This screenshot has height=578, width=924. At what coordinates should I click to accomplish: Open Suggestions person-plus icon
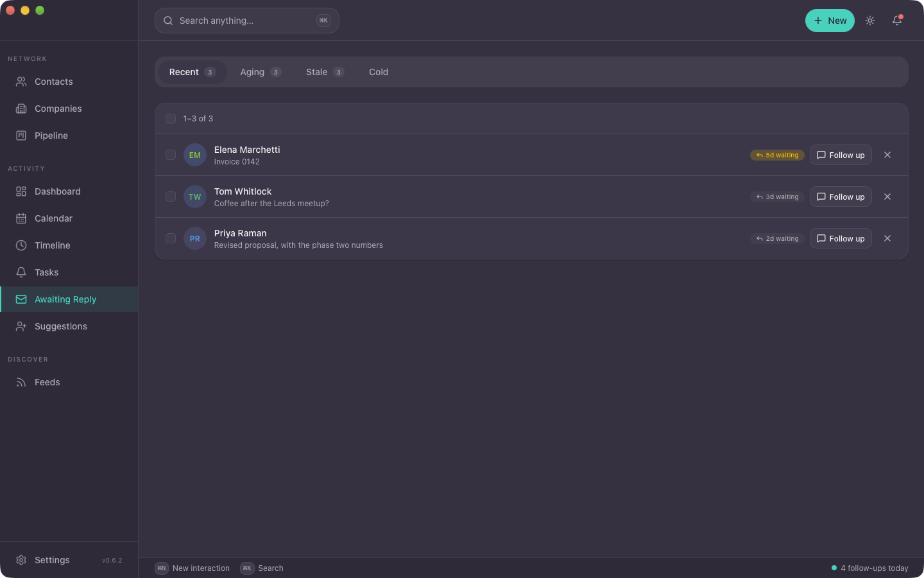pyautogui.click(x=21, y=326)
